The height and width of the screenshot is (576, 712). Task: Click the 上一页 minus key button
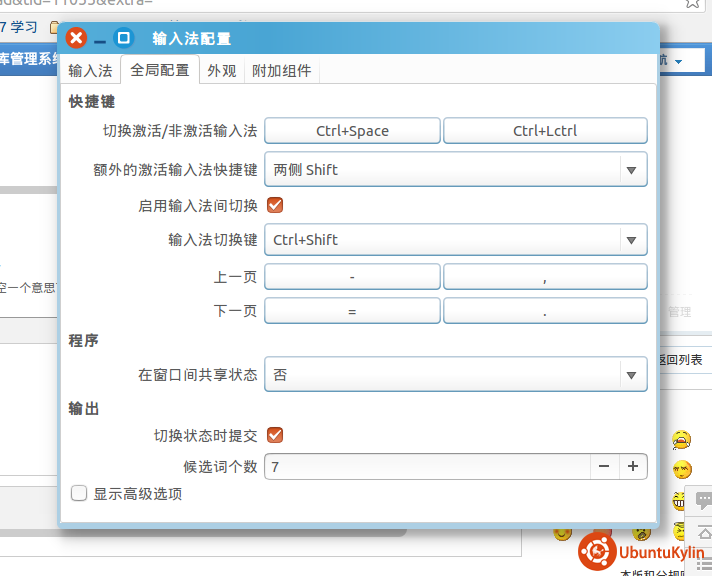tap(352, 277)
